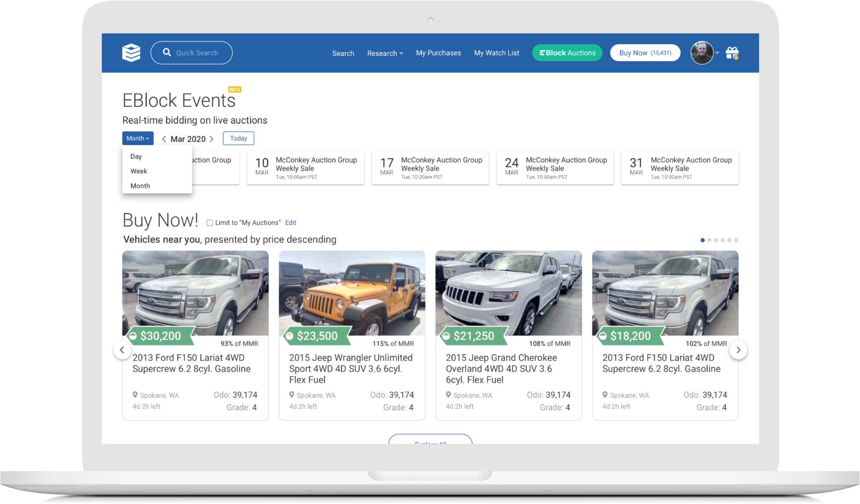Open the 2015 Jeep Wrangler Unlimited title
860x504 pixels.
point(351,369)
